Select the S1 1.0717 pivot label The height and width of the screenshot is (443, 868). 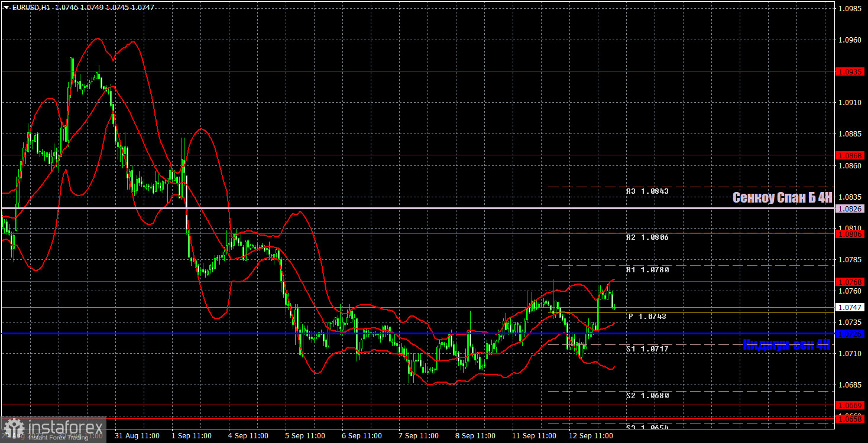pyautogui.click(x=647, y=349)
